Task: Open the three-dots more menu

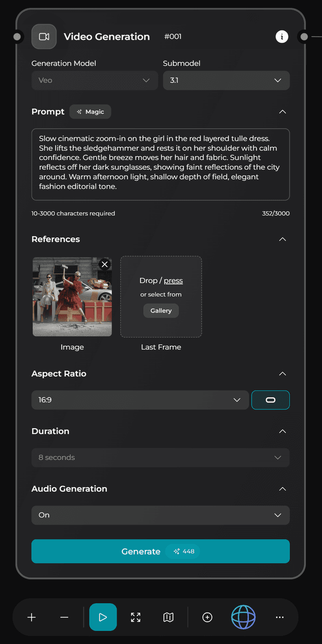Action: point(280,617)
